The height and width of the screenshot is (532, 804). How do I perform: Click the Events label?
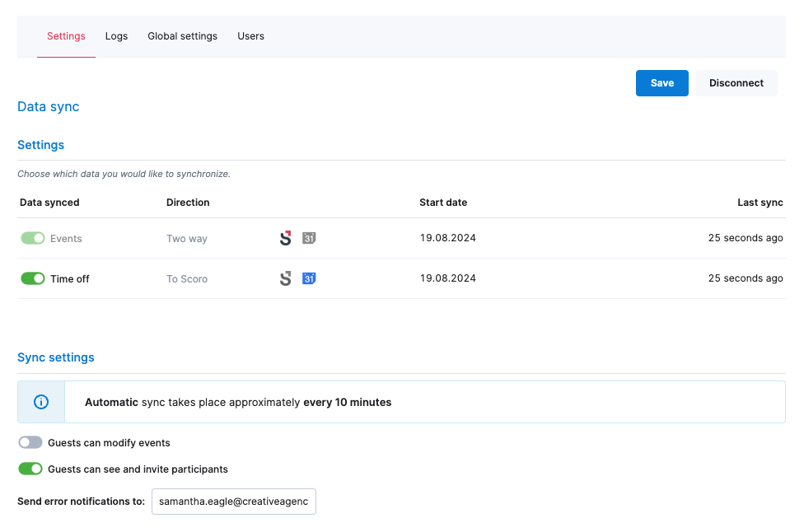(x=66, y=238)
